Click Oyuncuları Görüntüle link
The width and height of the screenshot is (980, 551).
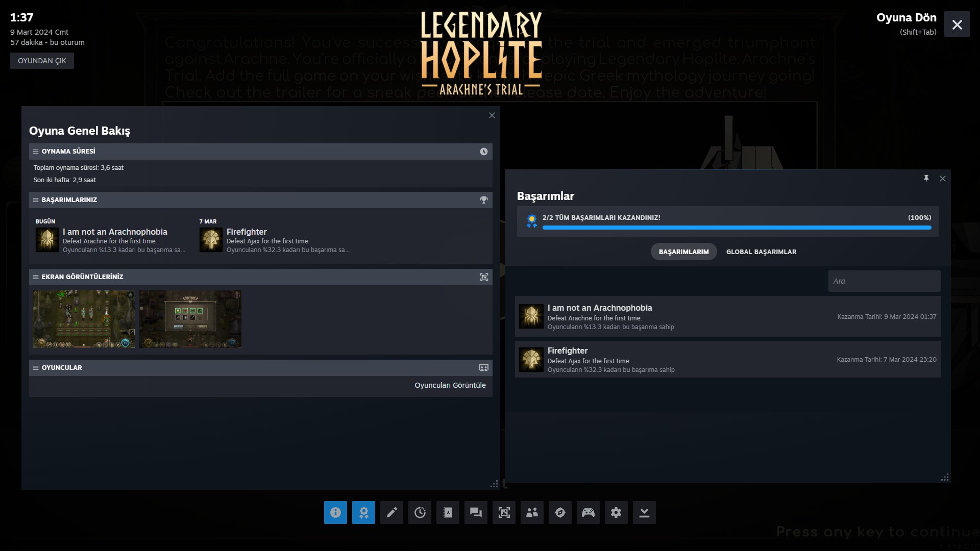[450, 385]
